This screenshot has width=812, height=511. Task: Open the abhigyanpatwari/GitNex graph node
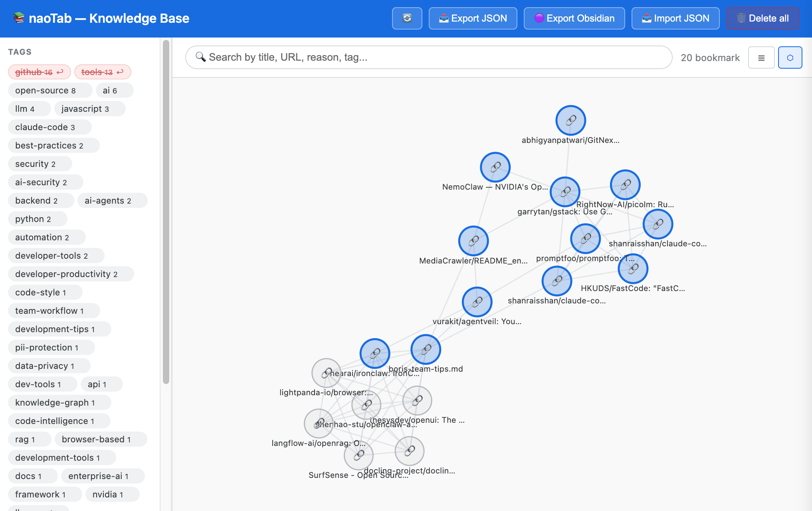570,120
